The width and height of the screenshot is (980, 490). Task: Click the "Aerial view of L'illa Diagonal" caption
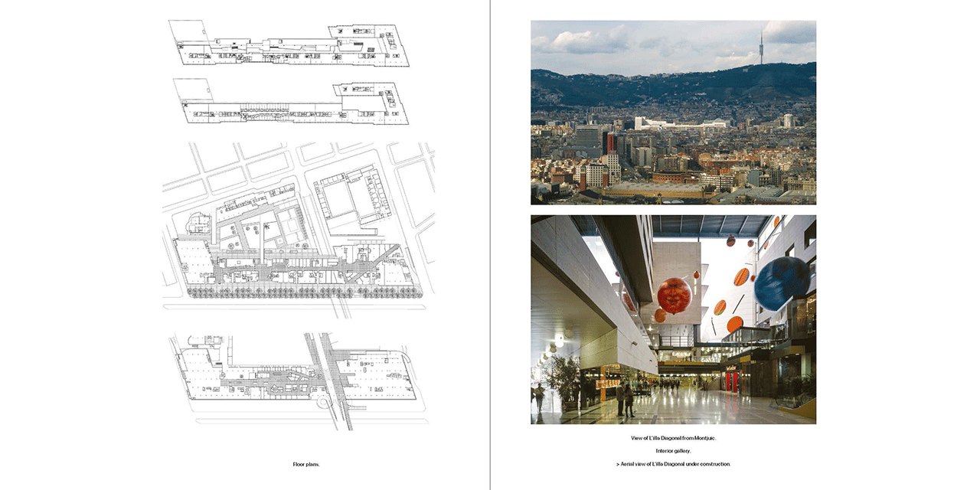[x=674, y=464]
